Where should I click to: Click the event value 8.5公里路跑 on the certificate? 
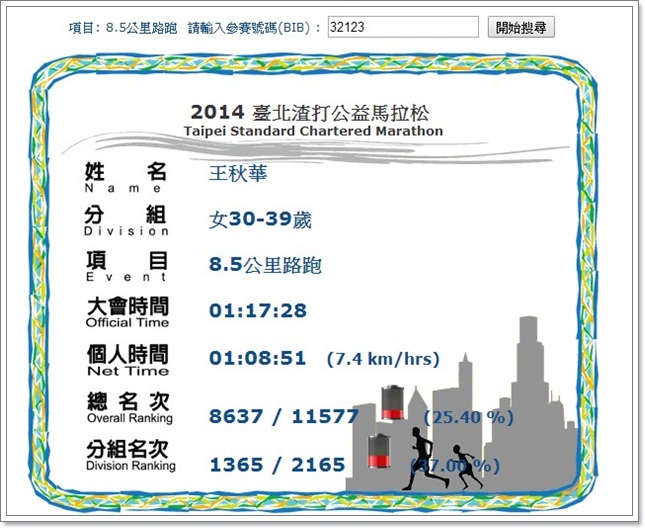pyautogui.click(x=265, y=265)
